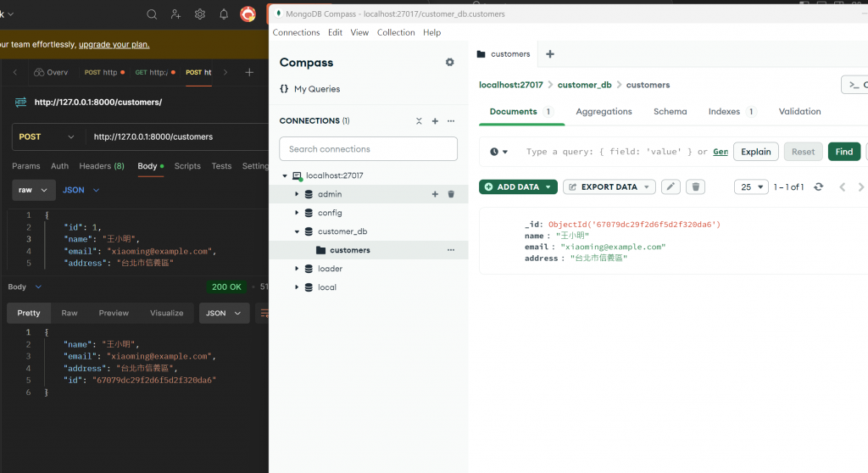Image resolution: width=868 pixels, height=473 pixels.
Task: Click the edit documents pencil icon
Action: [x=670, y=186]
